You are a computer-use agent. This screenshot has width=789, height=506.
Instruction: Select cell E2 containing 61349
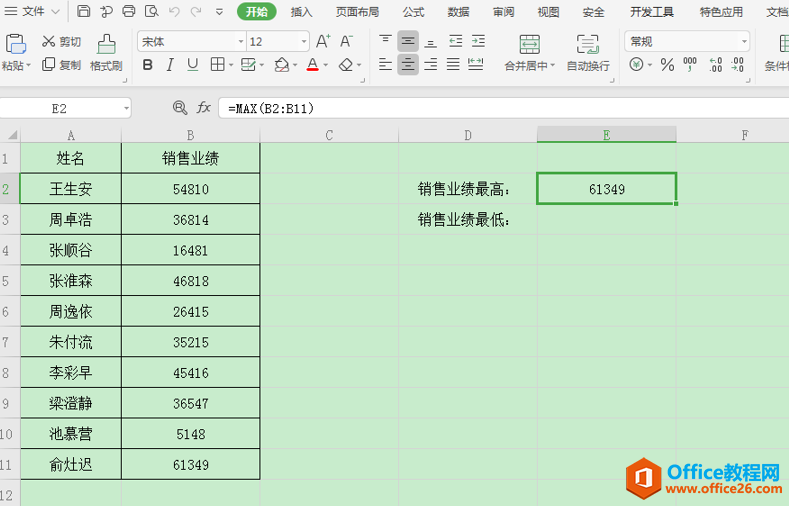606,188
